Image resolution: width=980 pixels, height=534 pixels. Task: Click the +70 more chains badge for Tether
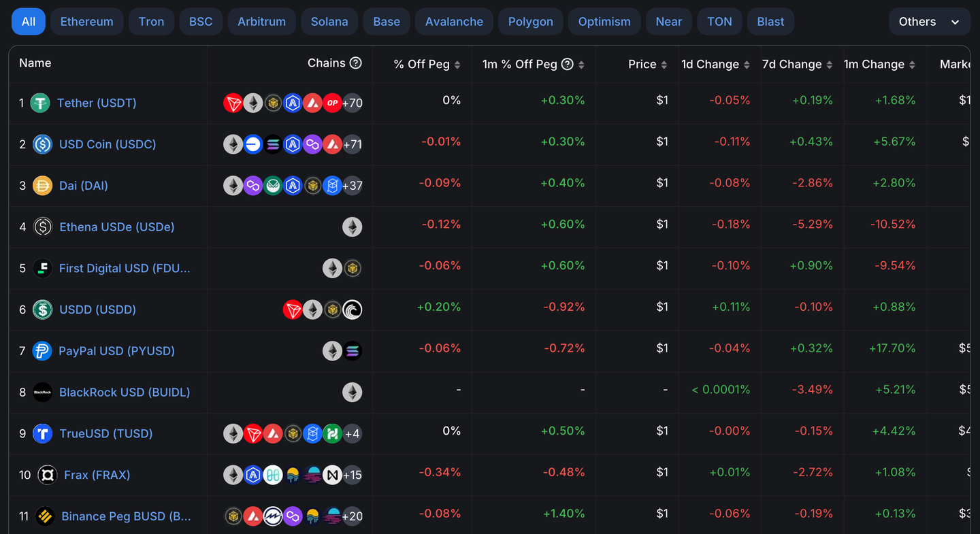pos(352,103)
